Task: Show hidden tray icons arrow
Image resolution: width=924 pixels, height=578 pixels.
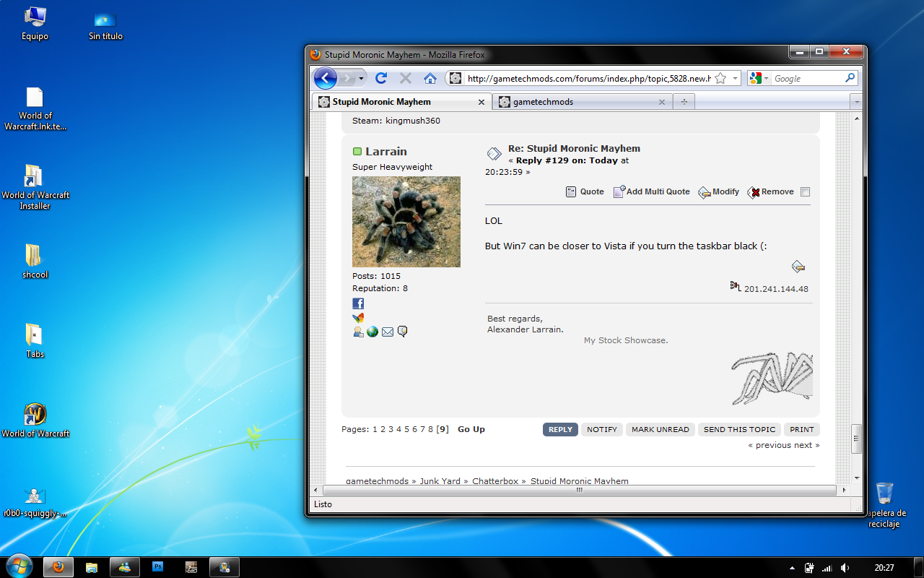Action: (792, 568)
